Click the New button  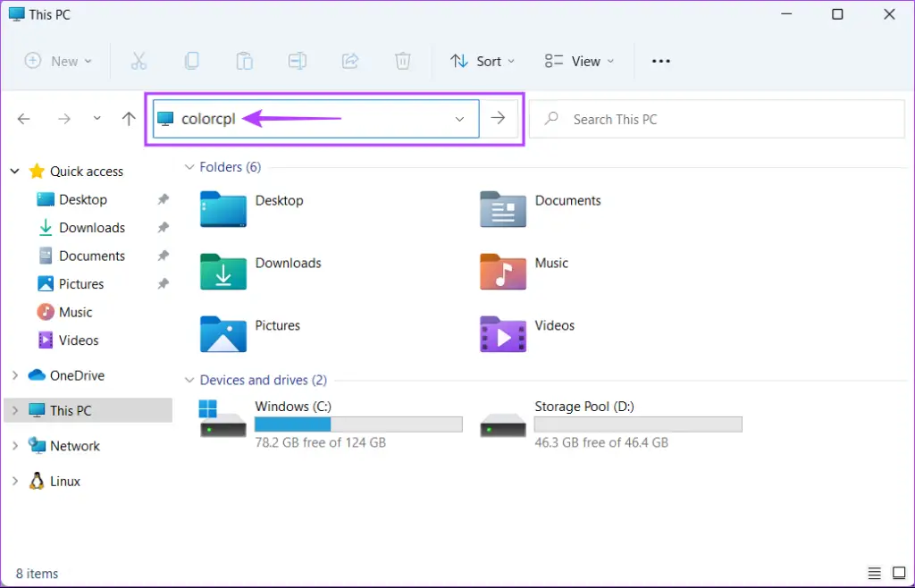click(x=58, y=61)
